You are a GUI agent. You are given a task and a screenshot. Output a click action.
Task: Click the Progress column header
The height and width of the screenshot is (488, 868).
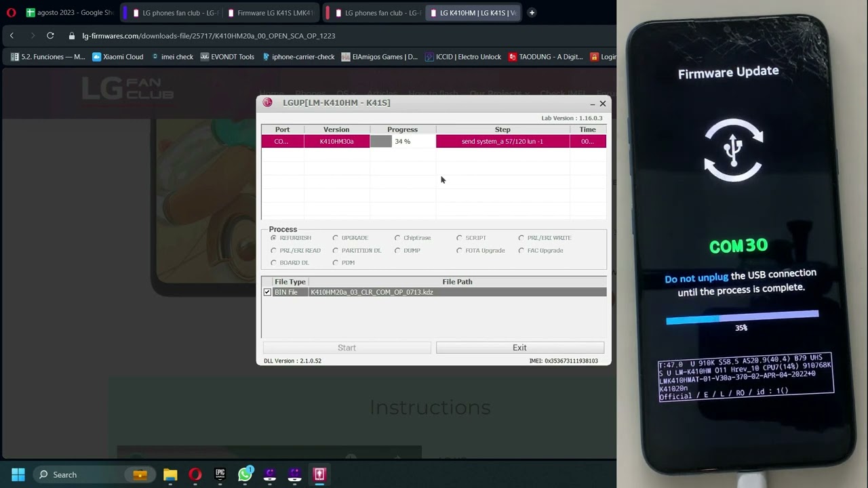[x=403, y=129]
